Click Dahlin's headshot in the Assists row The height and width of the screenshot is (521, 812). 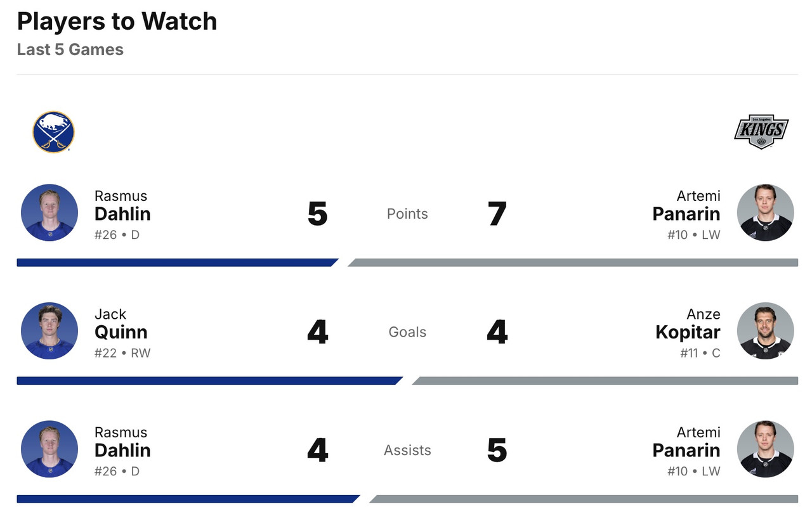(49, 449)
